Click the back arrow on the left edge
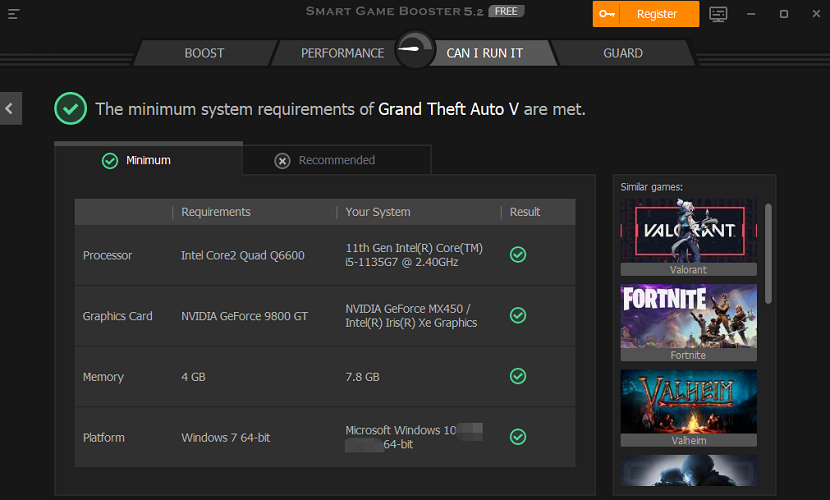Viewport: 830px width, 500px height. 11,108
